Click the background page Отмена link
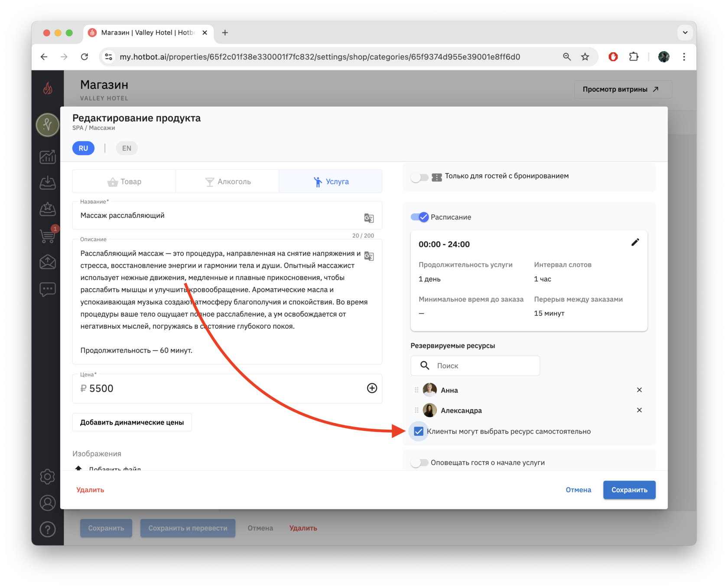 click(260, 528)
